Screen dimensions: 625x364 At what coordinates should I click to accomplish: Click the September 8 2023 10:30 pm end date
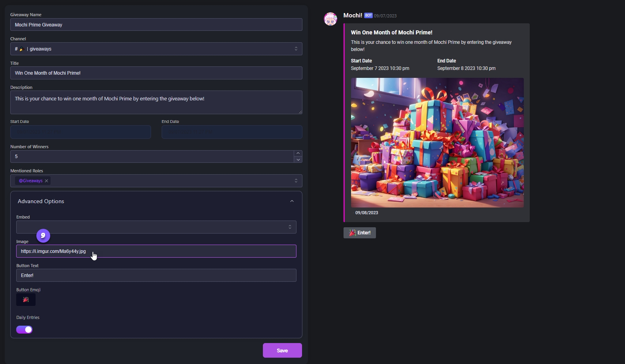[466, 68]
